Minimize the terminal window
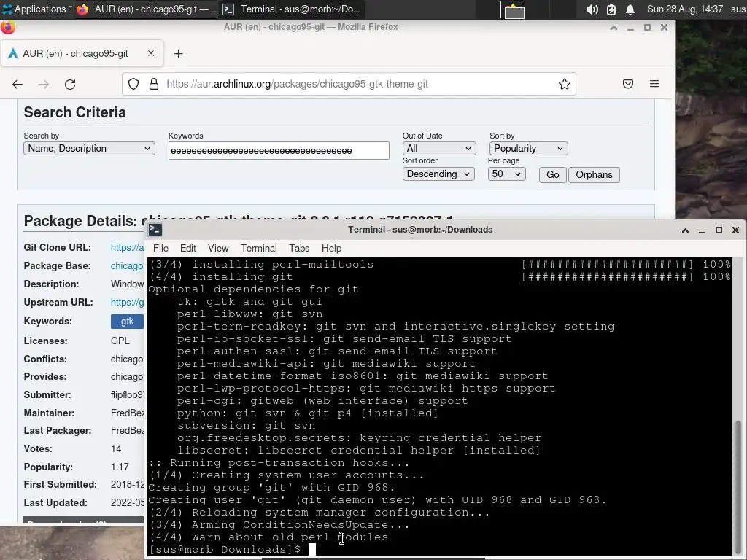This screenshot has height=560, width=747. click(702, 230)
